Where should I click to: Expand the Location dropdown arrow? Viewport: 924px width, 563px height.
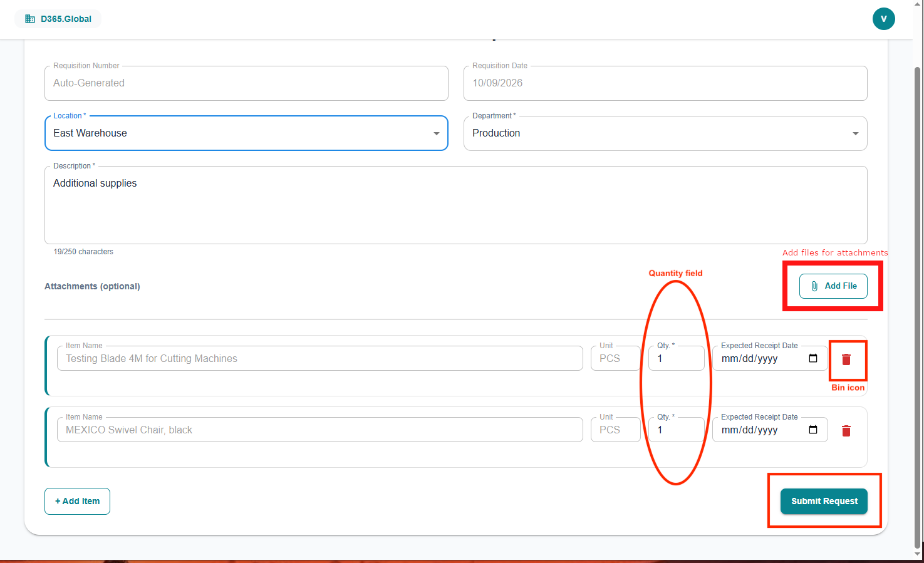[437, 133]
